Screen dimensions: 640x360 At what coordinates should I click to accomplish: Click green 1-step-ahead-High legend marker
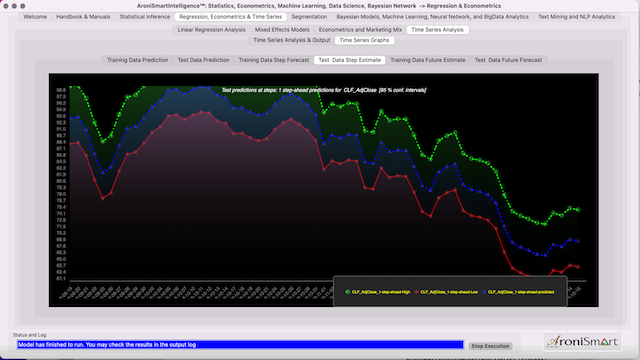tap(348, 292)
